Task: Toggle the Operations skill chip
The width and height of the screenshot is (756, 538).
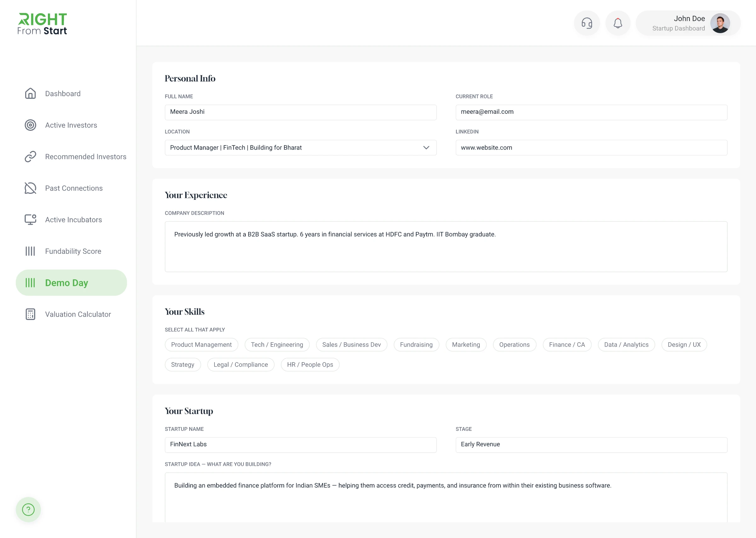Action: pos(514,344)
